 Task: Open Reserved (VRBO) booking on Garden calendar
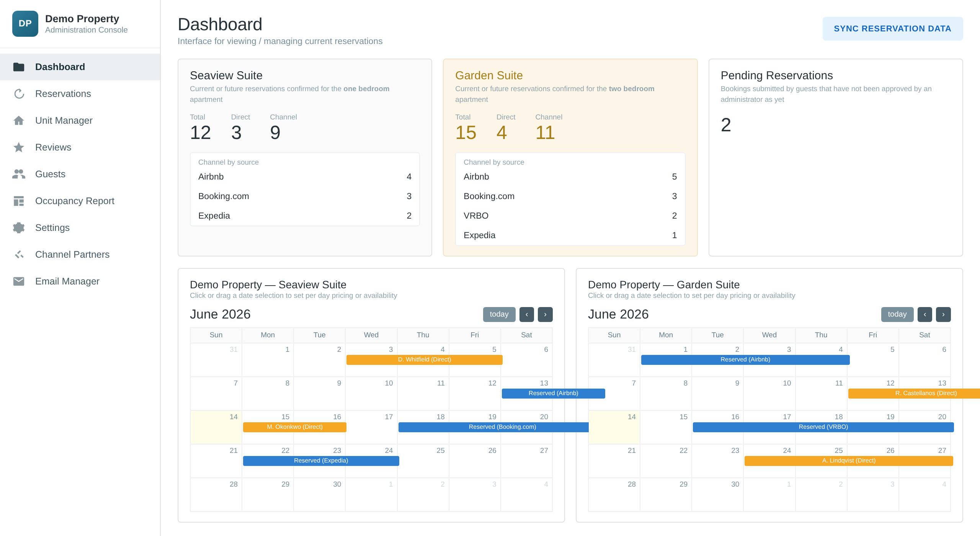823,427
